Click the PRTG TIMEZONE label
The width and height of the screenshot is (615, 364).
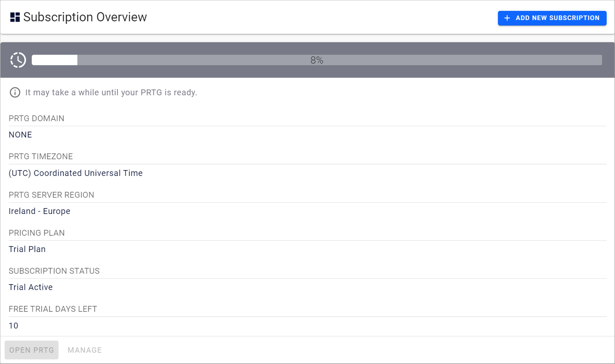pos(41,156)
